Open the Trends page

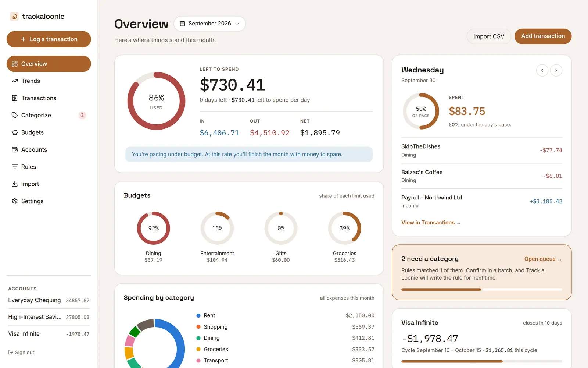click(49, 81)
